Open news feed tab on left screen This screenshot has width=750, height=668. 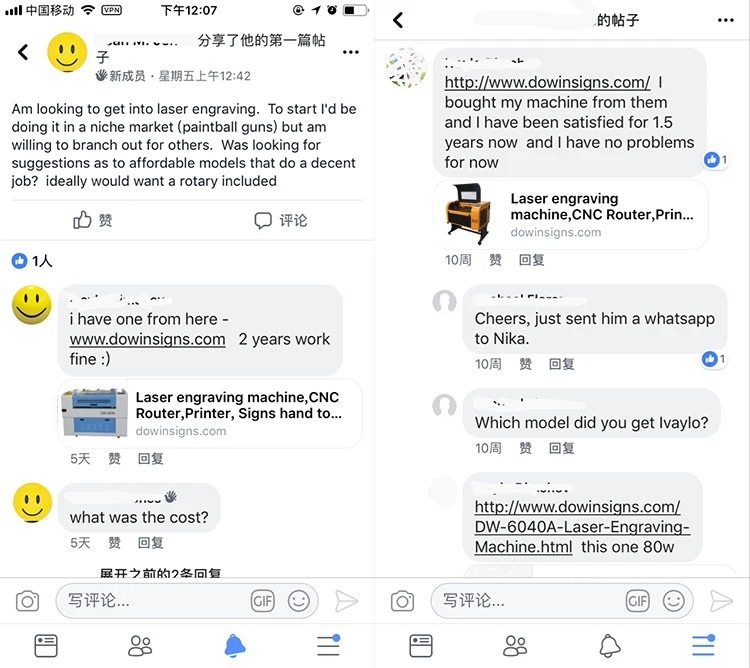click(46, 646)
